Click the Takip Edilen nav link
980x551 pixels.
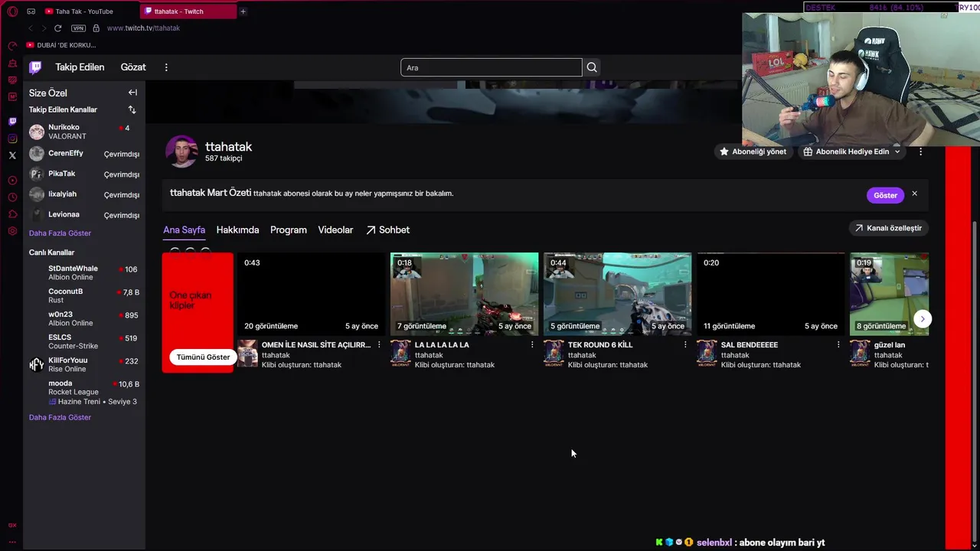[80, 67]
